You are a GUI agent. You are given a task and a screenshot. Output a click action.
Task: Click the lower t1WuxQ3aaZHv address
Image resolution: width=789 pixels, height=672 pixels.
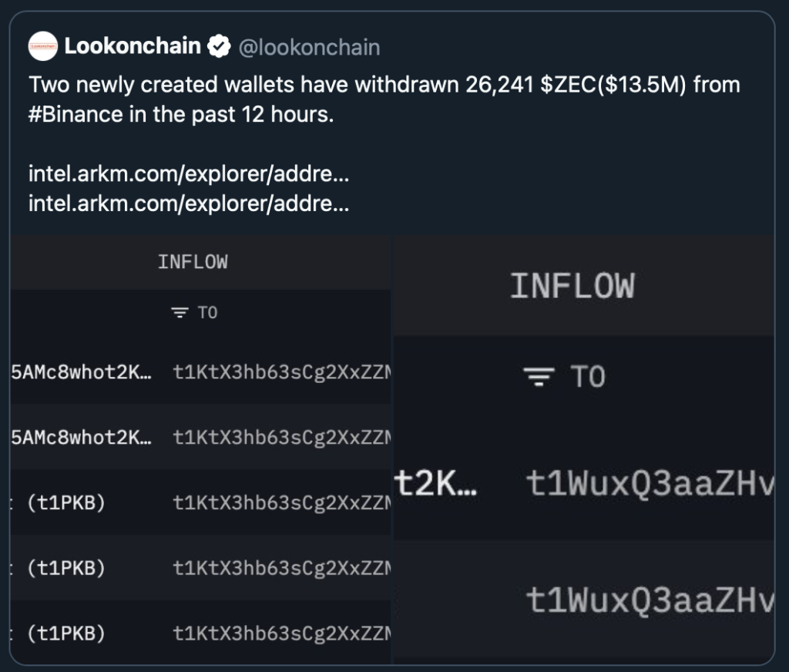coord(650,601)
